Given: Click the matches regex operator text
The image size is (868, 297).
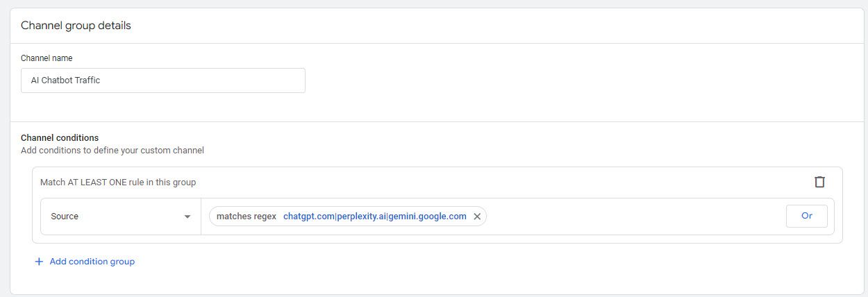Looking at the screenshot, I should click(x=247, y=217).
